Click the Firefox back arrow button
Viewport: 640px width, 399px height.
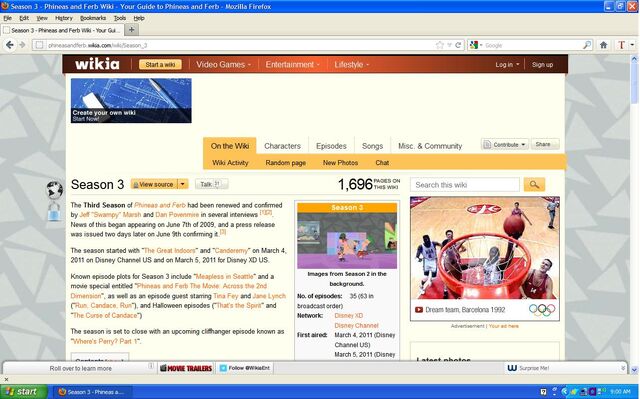point(10,45)
